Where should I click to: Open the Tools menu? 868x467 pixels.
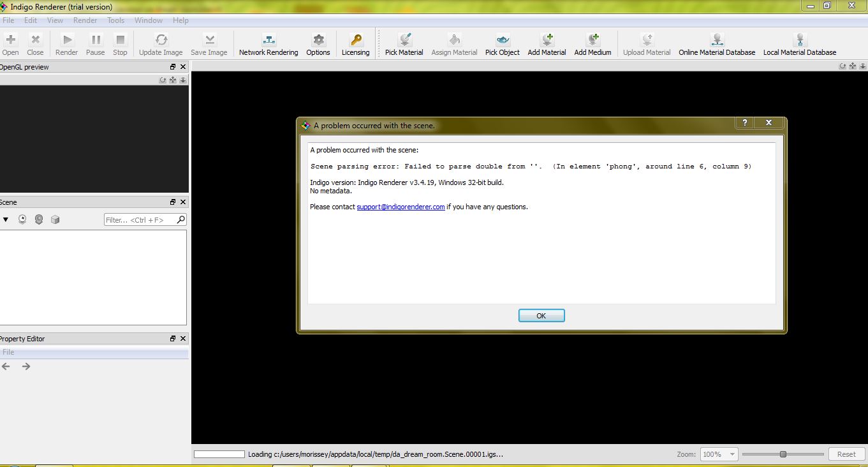[x=116, y=20]
